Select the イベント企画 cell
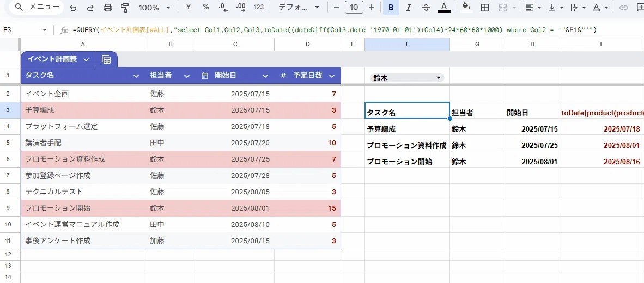The height and width of the screenshot is (283, 644). point(83,94)
